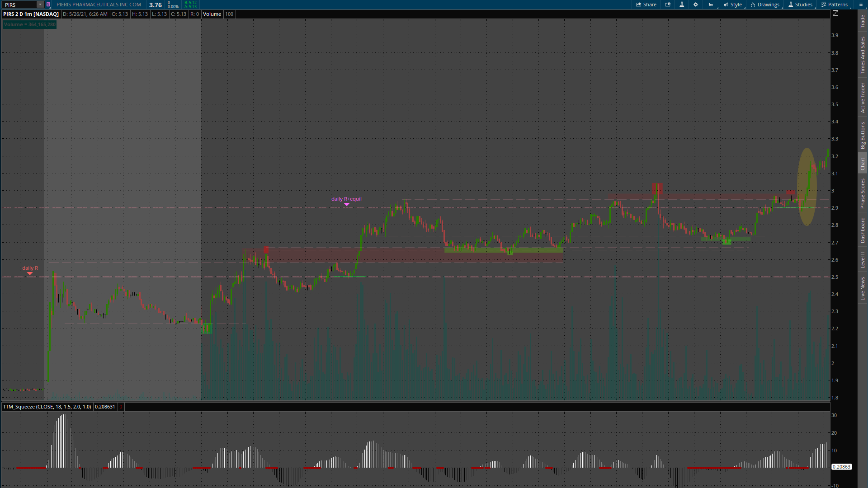868x488 pixels.
Task: Open the Drawings tools menu
Action: coord(765,5)
